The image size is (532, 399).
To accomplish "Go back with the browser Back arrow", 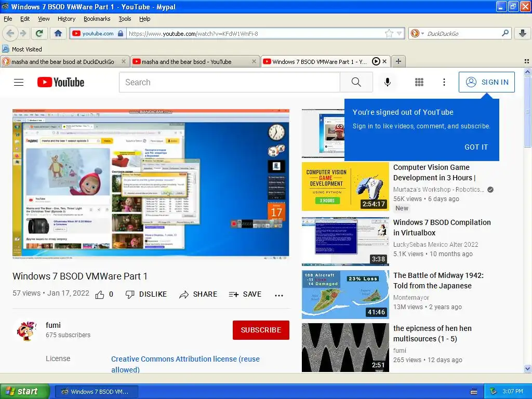I will tap(10, 33).
